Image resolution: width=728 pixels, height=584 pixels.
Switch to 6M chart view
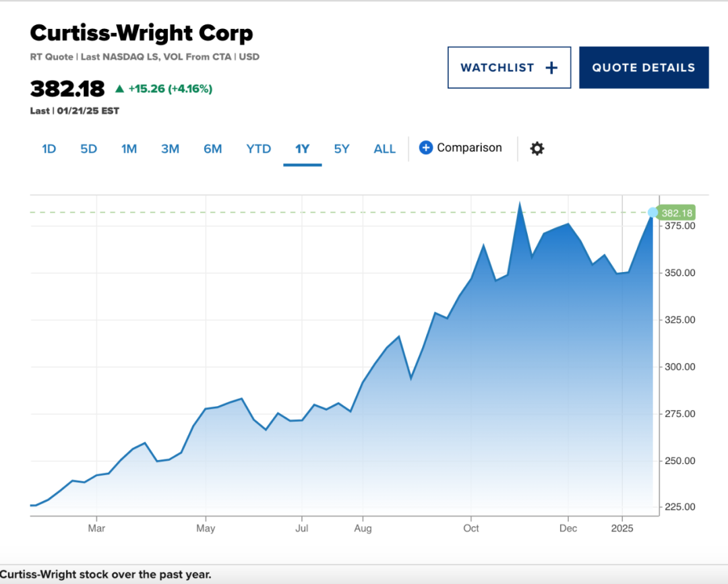[212, 149]
